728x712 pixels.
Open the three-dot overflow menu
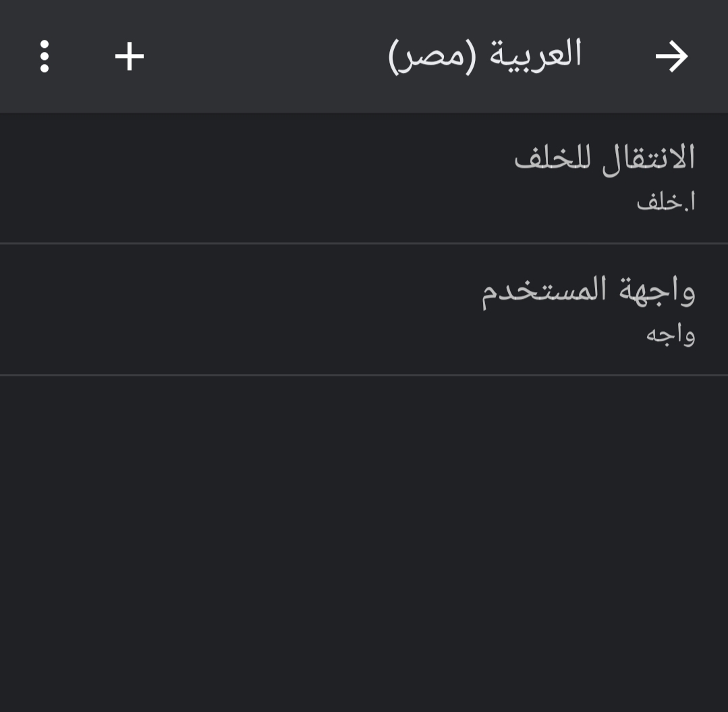45,57
